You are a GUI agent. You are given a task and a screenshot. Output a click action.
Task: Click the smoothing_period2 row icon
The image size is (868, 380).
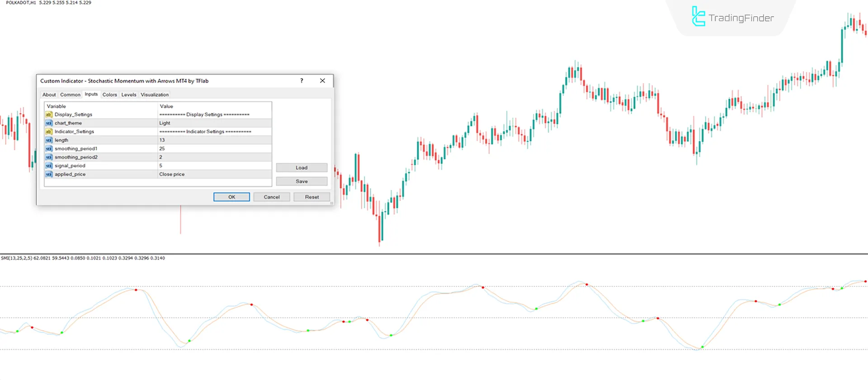(x=49, y=157)
